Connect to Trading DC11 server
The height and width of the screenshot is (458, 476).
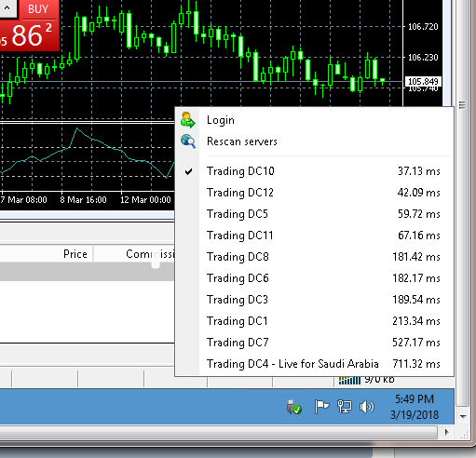click(x=314, y=236)
